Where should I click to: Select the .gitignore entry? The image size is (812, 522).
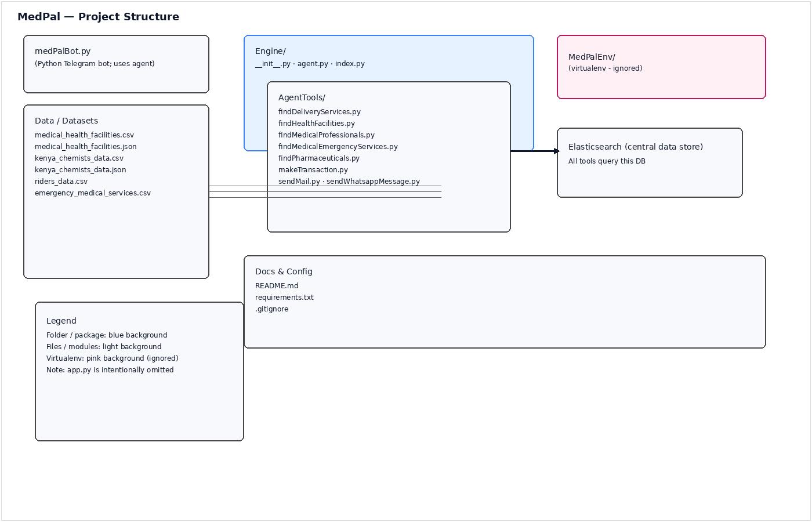[x=271, y=309]
